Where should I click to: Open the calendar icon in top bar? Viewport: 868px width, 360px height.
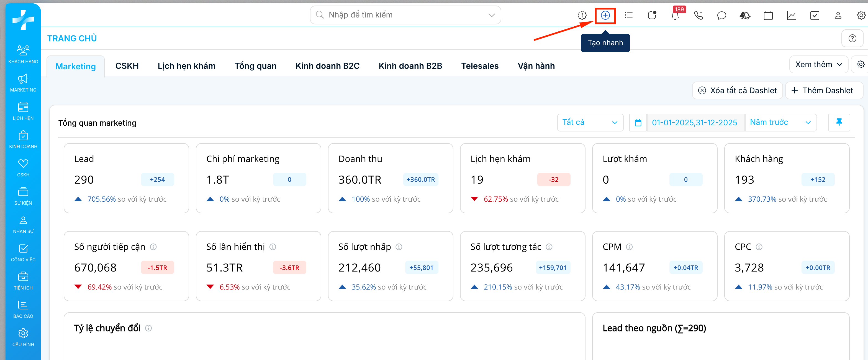[768, 16]
